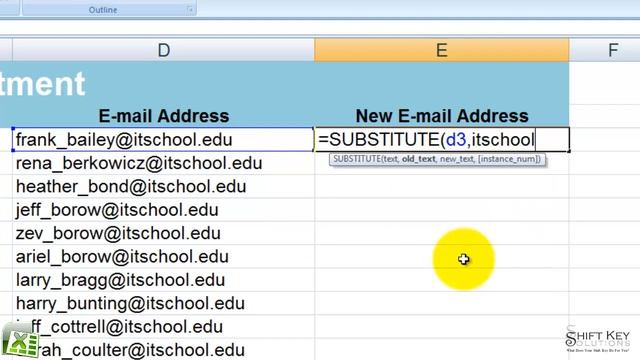Select column D header

point(163,50)
